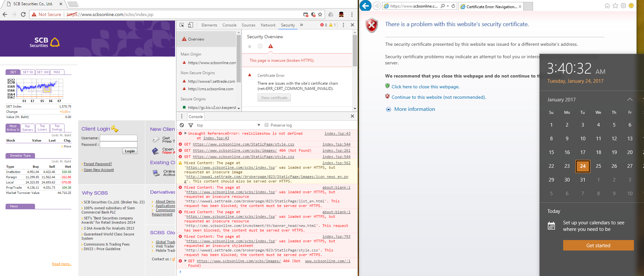Activate the DevTools inspect element picker
Screen dimensions: 644x276
(182, 25)
